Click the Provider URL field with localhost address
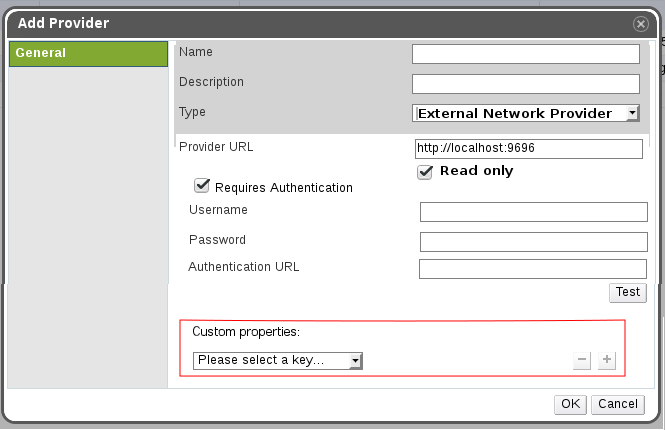Image resolution: width=666 pixels, height=430 pixels. tap(527, 149)
